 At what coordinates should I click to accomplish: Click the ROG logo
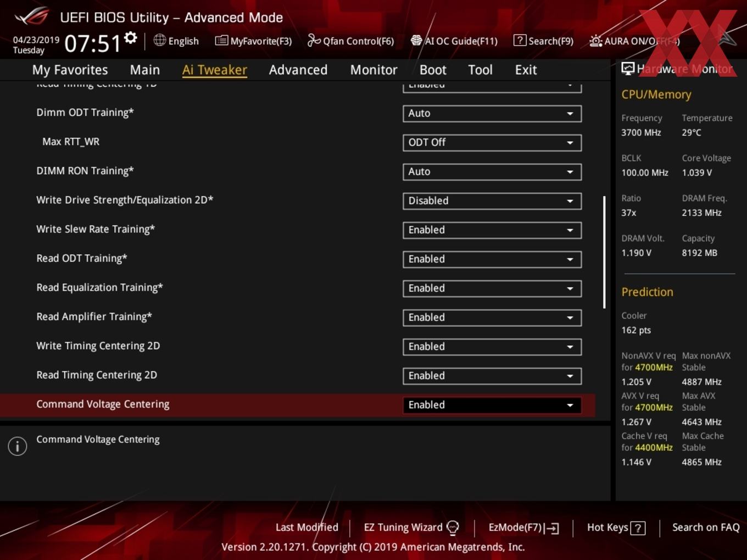32,16
